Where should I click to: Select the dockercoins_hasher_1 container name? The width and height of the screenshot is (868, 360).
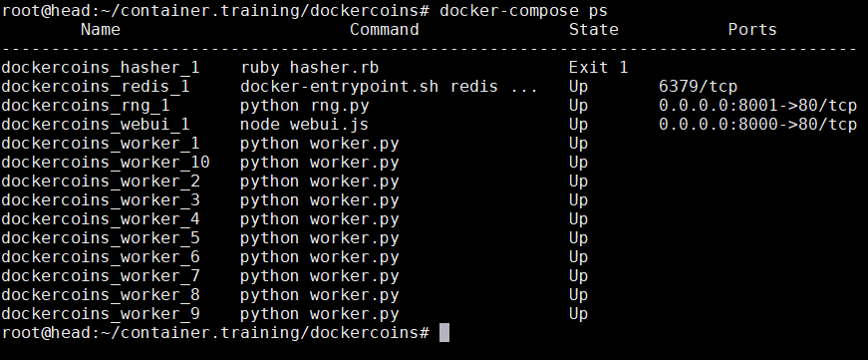click(101, 68)
